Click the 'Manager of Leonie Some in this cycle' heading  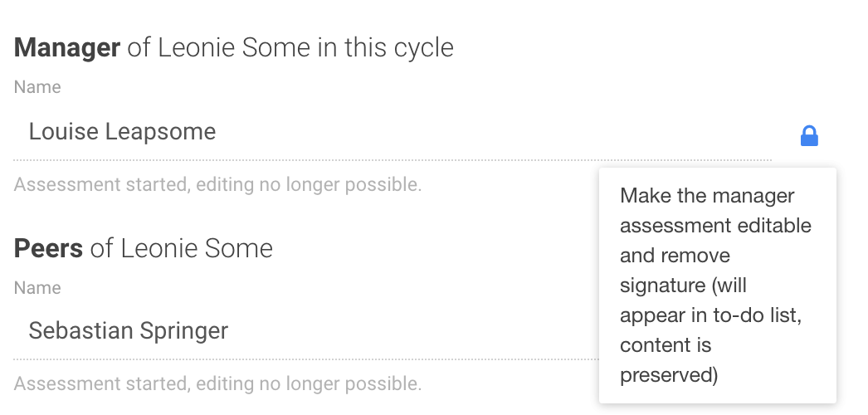pos(234,47)
